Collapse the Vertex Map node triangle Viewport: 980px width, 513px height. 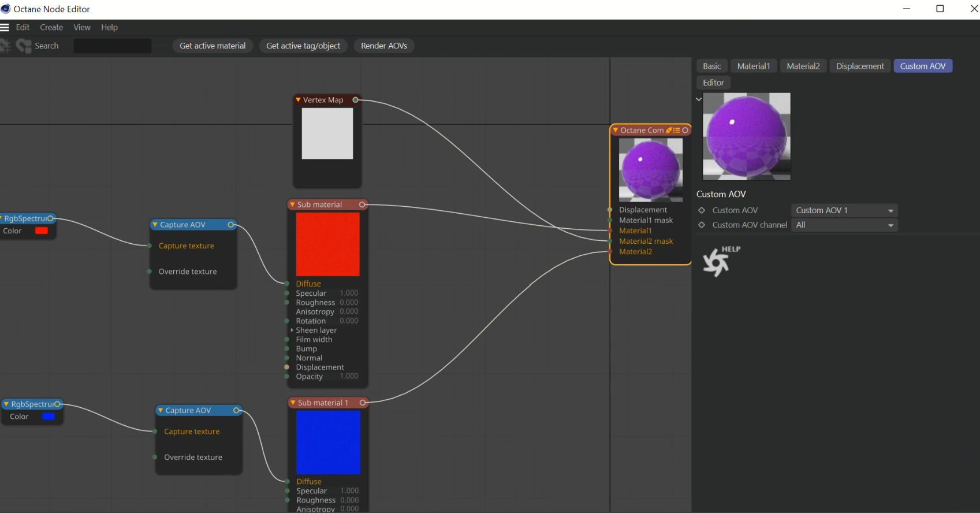[x=298, y=100]
